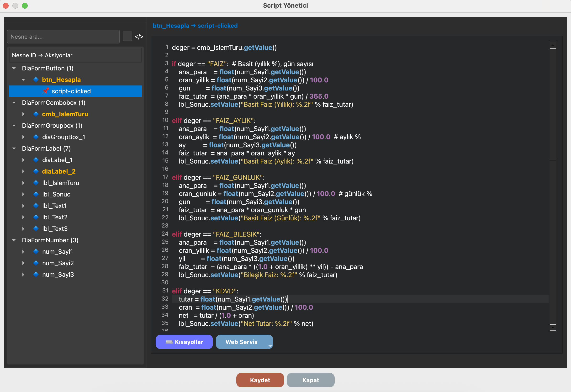The height and width of the screenshot is (392, 571).
Task: Click the pin icon beside script-clicked
Action: [x=45, y=91]
